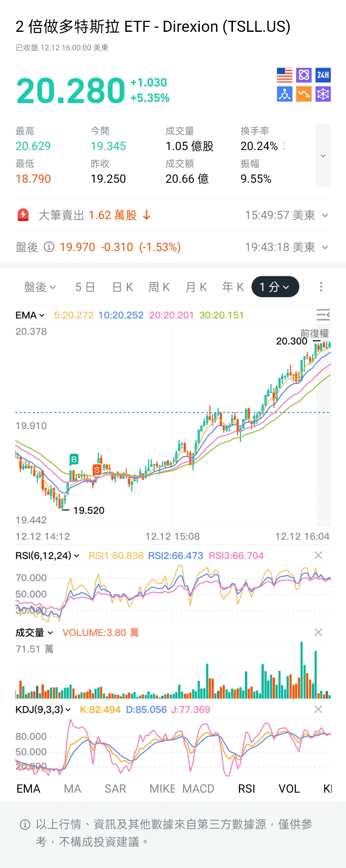
Task: Open the blue hierarchy structure icon
Action: click(x=285, y=94)
